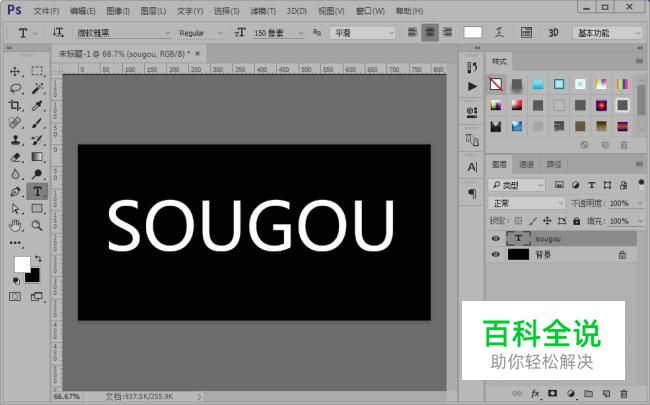
Task: Select the Clone Stamp tool
Action: point(15,140)
